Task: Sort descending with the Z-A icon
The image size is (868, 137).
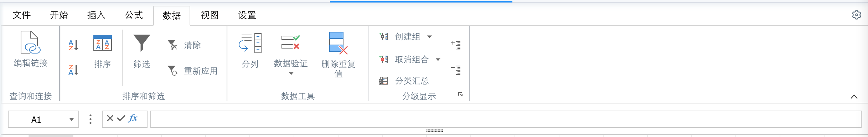Action: [x=73, y=70]
